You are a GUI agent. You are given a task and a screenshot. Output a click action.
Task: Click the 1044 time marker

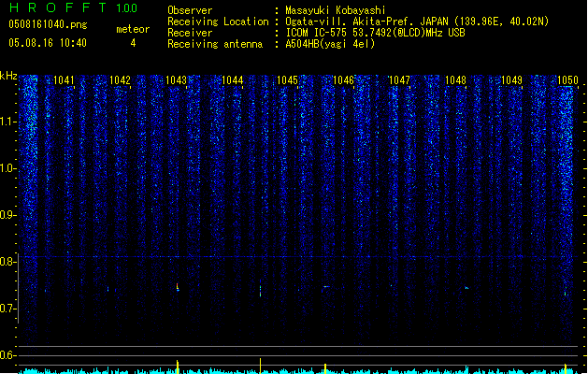click(233, 80)
